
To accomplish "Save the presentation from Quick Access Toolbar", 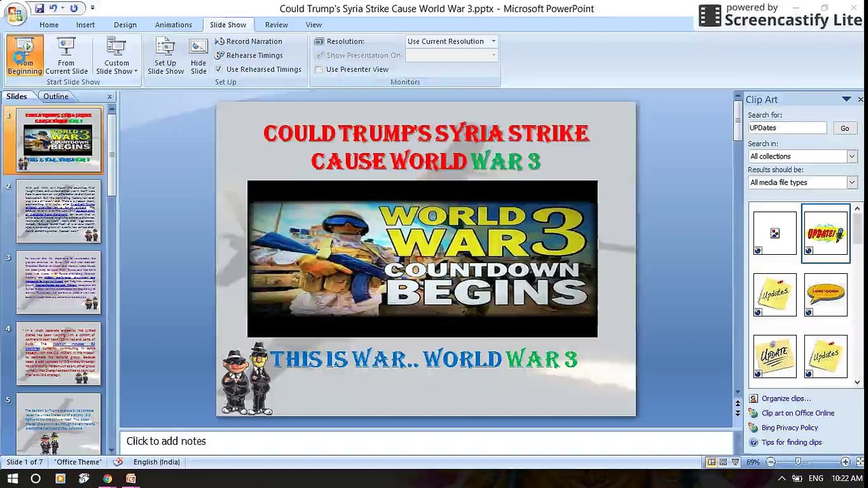I will click(39, 8).
